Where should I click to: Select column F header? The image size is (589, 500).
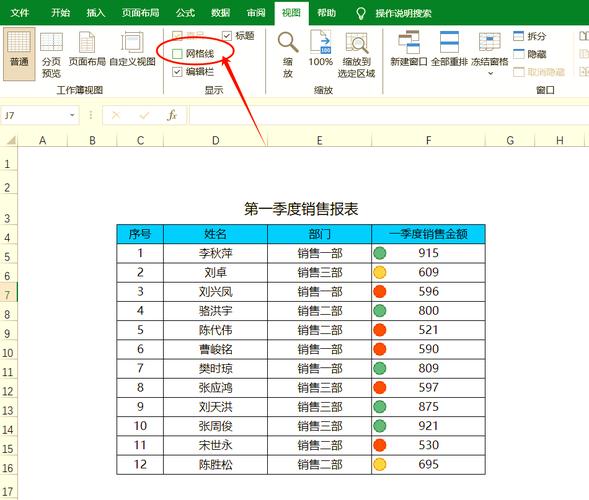(x=428, y=140)
